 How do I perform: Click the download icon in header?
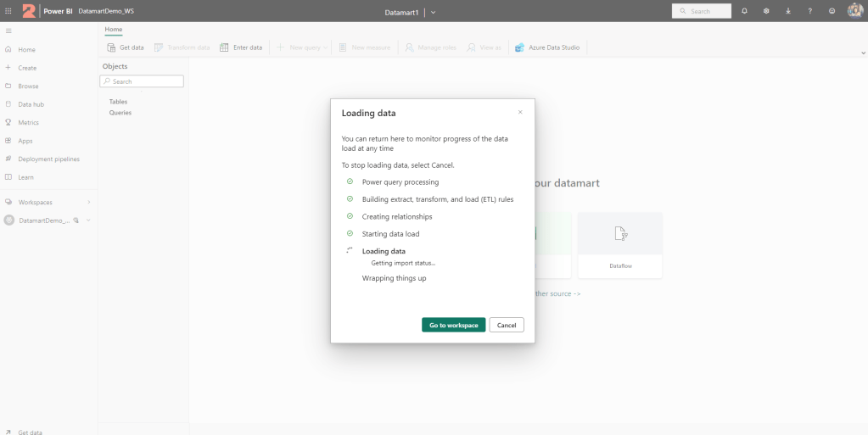coord(788,11)
